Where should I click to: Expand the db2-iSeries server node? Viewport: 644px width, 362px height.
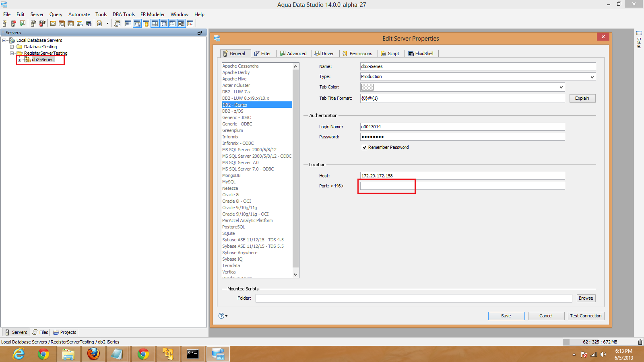click(x=19, y=60)
